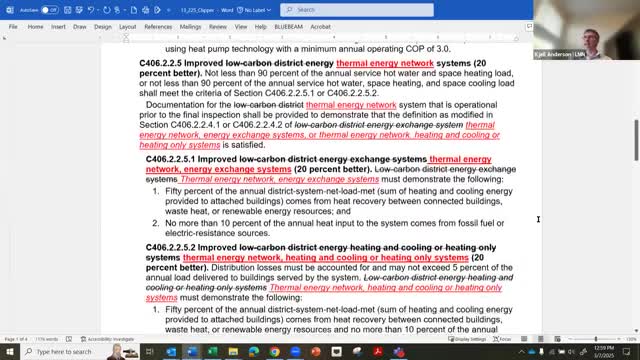Open the Design tab
This screenshot has width=640, height=360.
[x=102, y=27]
